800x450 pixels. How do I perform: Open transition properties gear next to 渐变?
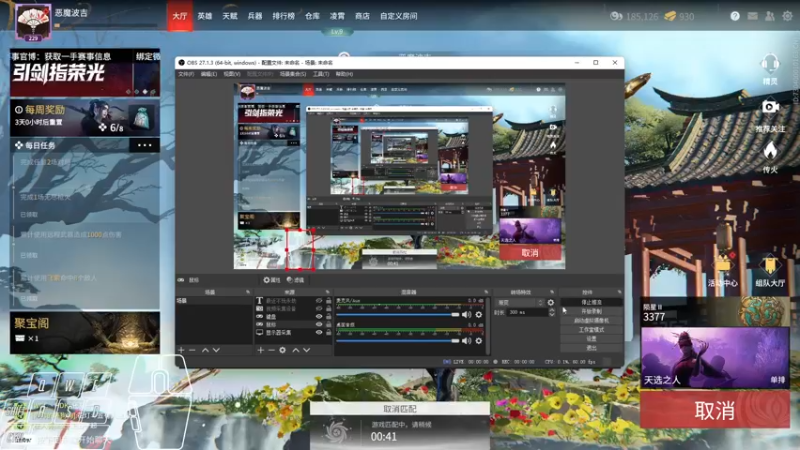click(551, 303)
